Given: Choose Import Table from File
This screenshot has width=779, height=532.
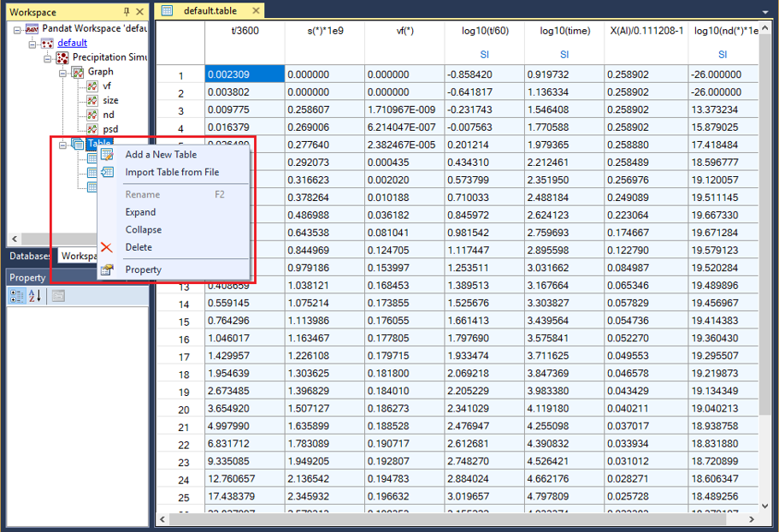Looking at the screenshot, I should coord(172,172).
